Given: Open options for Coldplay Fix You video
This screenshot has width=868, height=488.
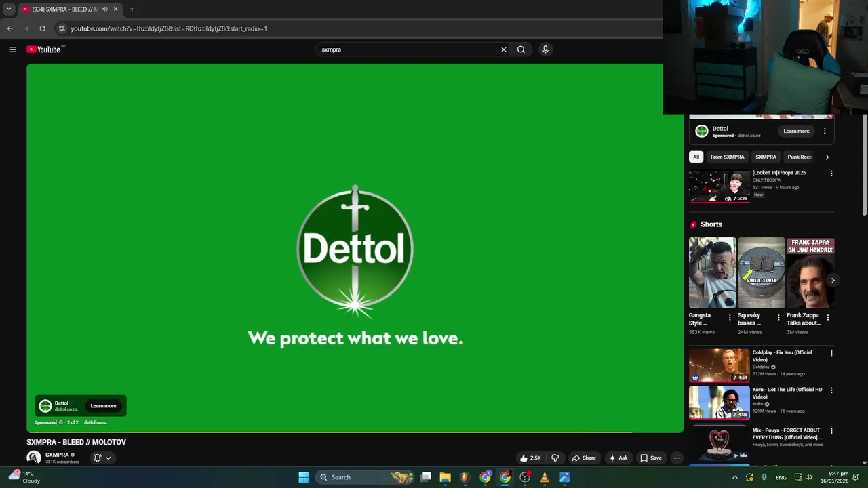Looking at the screenshot, I should 831,353.
